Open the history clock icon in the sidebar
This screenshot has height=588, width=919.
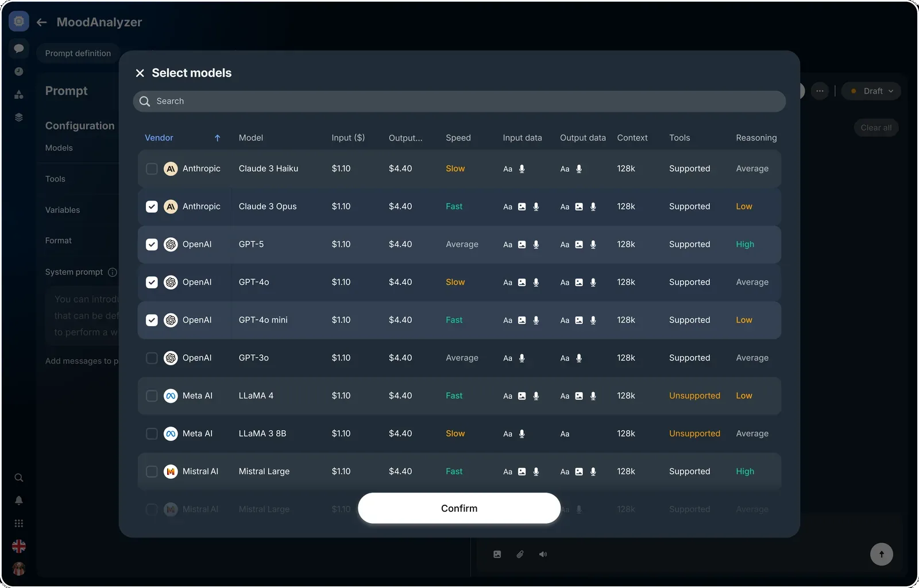19,71
